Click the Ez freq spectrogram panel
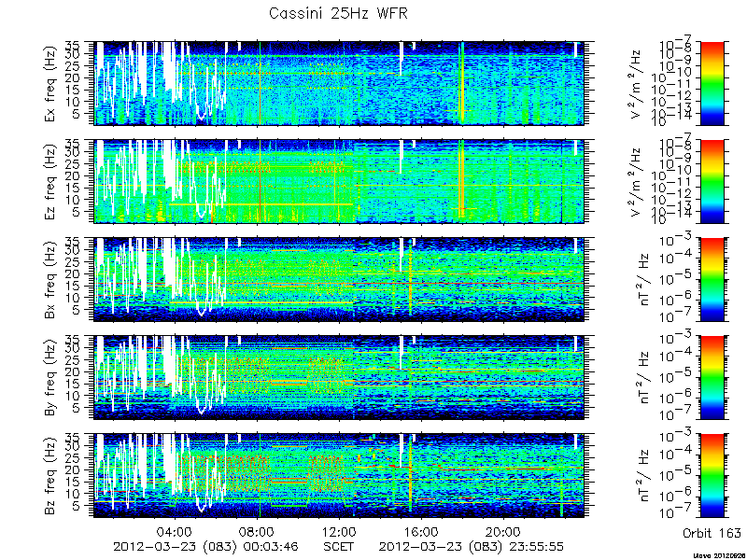Screen dimensions: 747x560 click(x=340, y=181)
